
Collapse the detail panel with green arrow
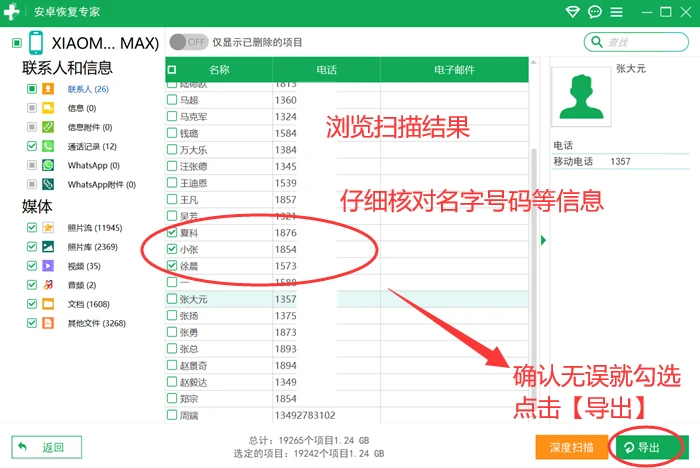point(543,240)
